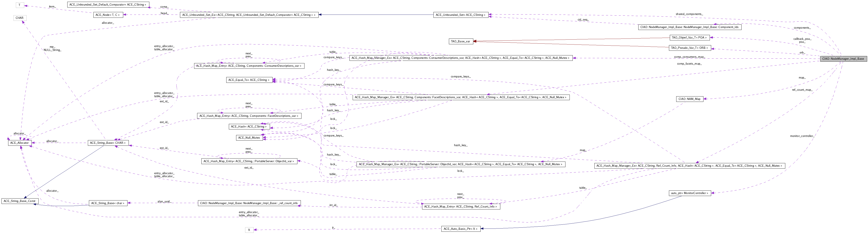The width and height of the screenshot is (868, 236).
Task: Click the X template parameter node
Action: [249, 230]
